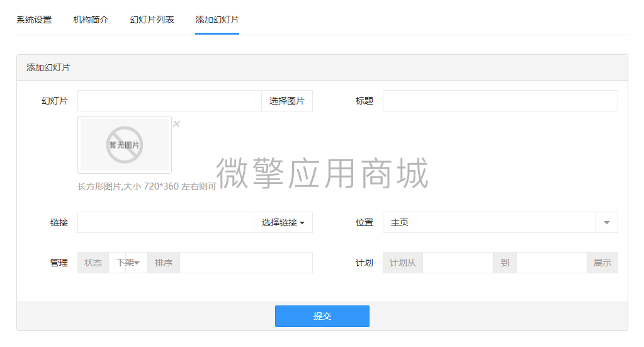Screen dimensions: 644x347
Task: Open the 状态 dropdown showing 下架
Action: click(128, 263)
